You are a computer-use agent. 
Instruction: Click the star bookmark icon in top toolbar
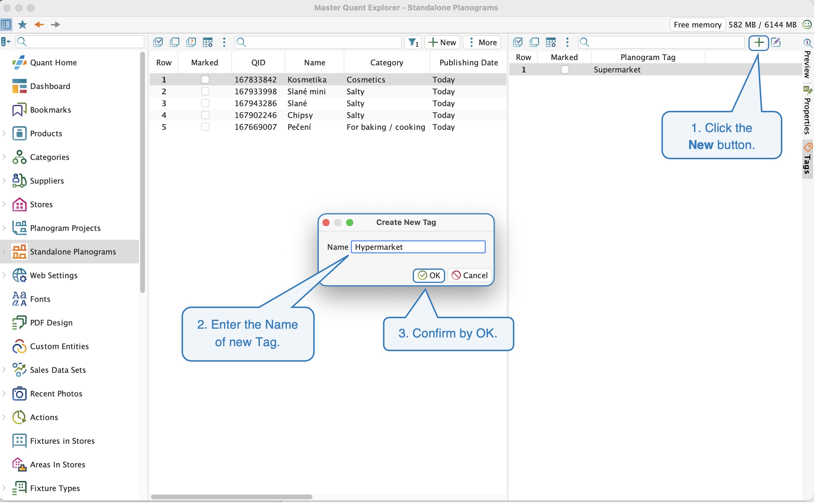point(22,24)
